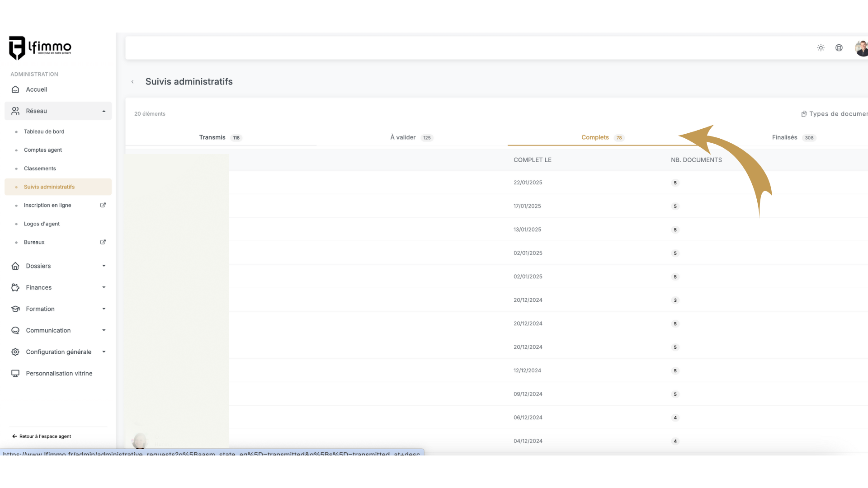This screenshot has height=488, width=868.
Task: Expand the Finances menu
Action: (104, 287)
